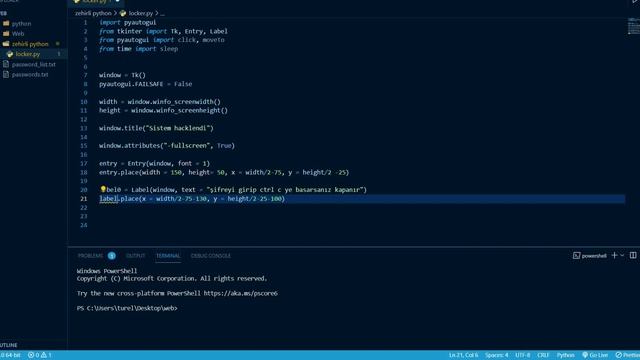Click the text file icon of password_list.txt
This screenshot has width=640, height=360.
pyautogui.click(x=6, y=64)
